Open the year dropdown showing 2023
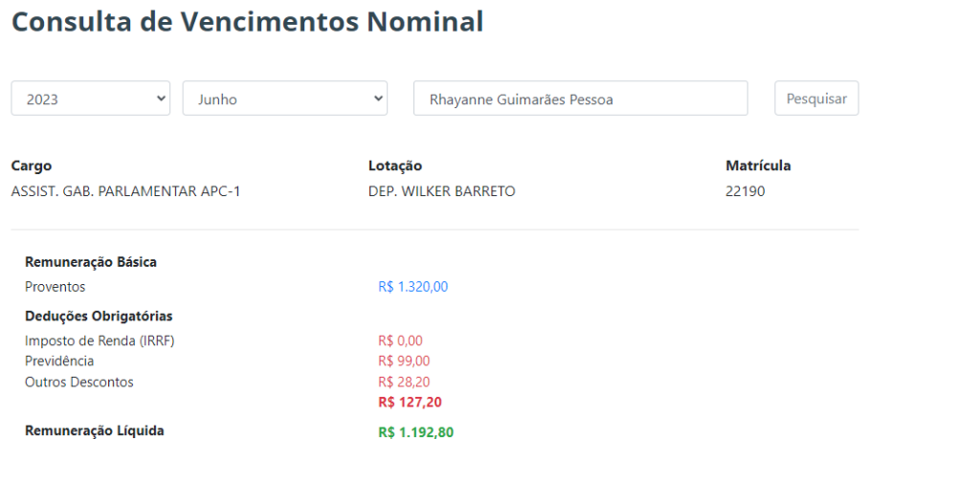The width and height of the screenshot is (980, 483). pyautogui.click(x=90, y=99)
